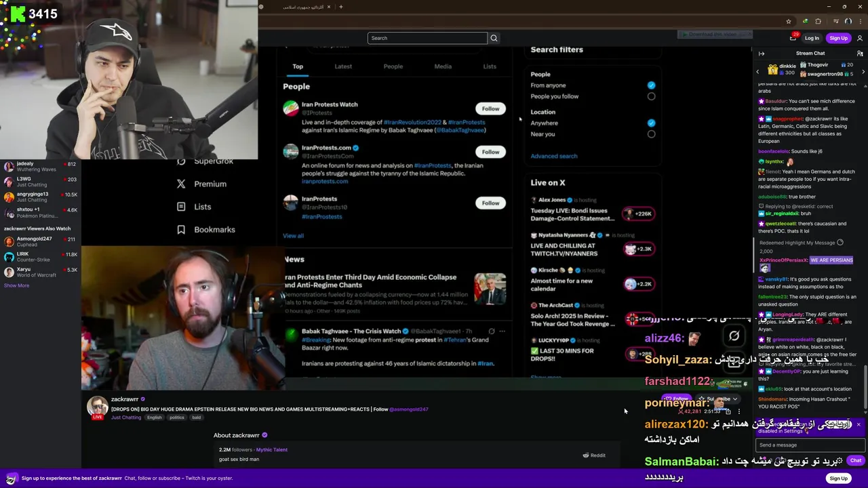The image size is (868, 488).
Task: Switch to the Media search tab
Action: [x=443, y=66]
